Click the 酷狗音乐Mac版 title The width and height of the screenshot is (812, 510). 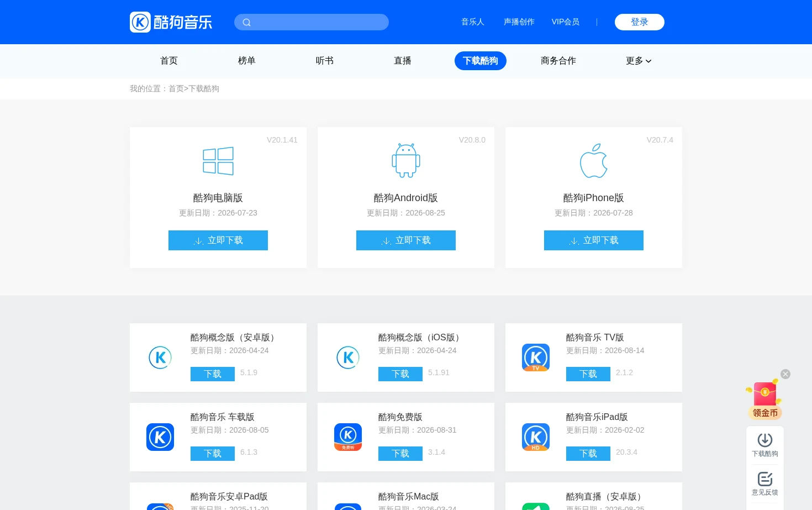click(x=409, y=497)
